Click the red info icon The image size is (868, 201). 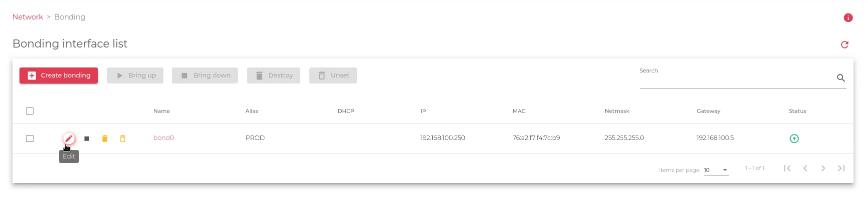click(x=848, y=17)
